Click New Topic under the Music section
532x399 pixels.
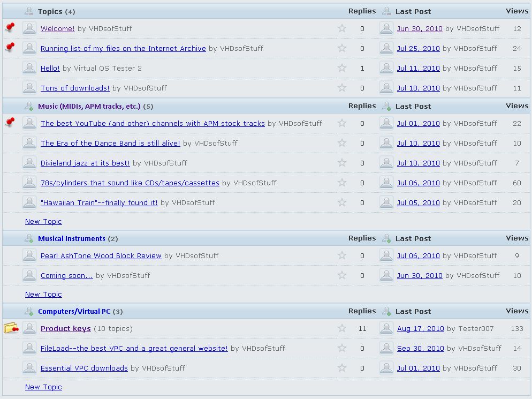43,221
